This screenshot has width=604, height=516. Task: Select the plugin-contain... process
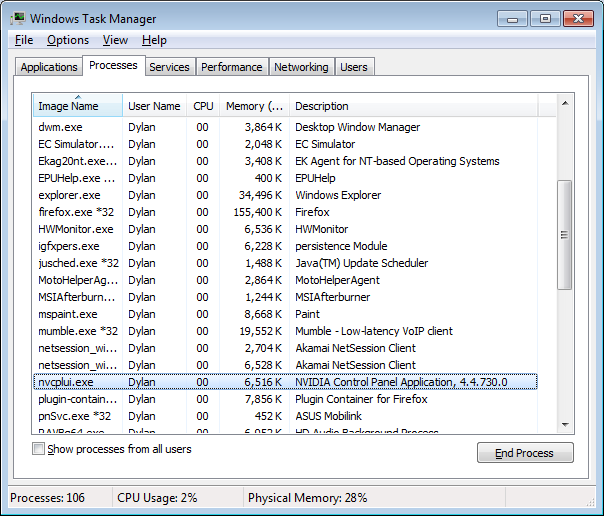(285, 399)
